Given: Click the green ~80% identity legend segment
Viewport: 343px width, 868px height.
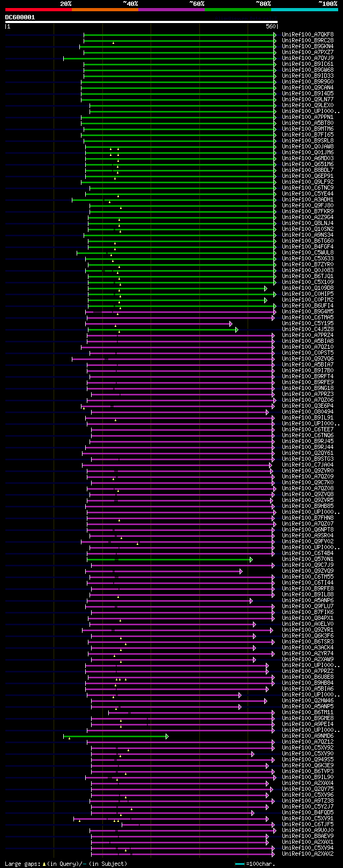Looking at the screenshot, I should tap(237, 10).
